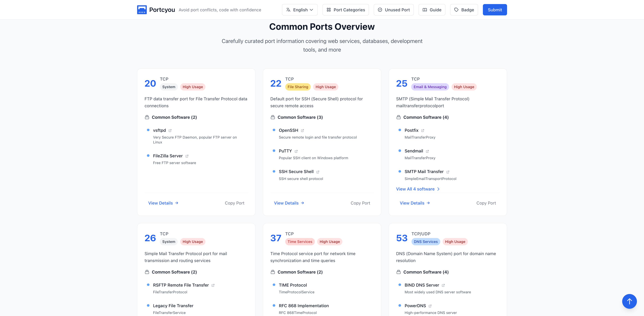644x316 pixels.
Task: Open the PuTTY external link icon
Action: click(x=296, y=151)
